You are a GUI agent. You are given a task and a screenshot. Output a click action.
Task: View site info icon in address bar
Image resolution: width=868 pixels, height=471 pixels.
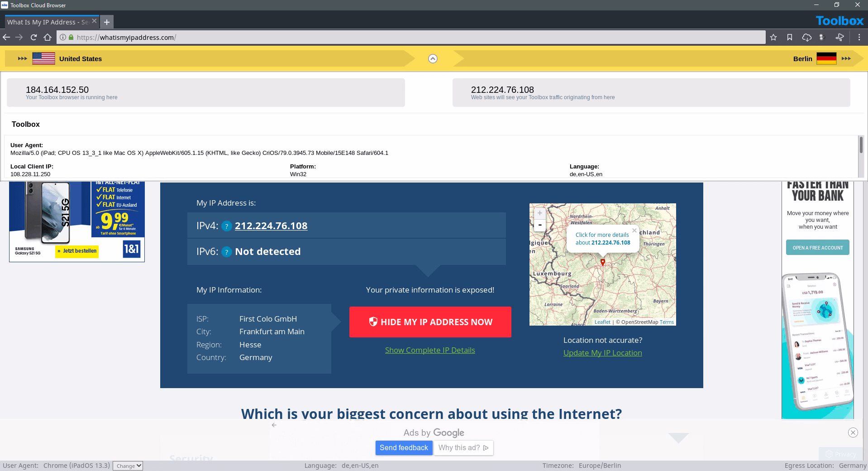[63, 37]
